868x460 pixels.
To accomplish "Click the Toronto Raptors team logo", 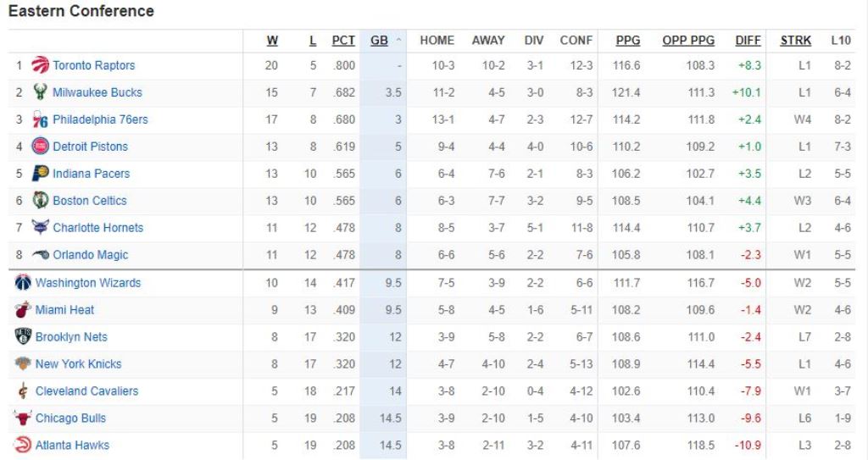I will (40, 65).
